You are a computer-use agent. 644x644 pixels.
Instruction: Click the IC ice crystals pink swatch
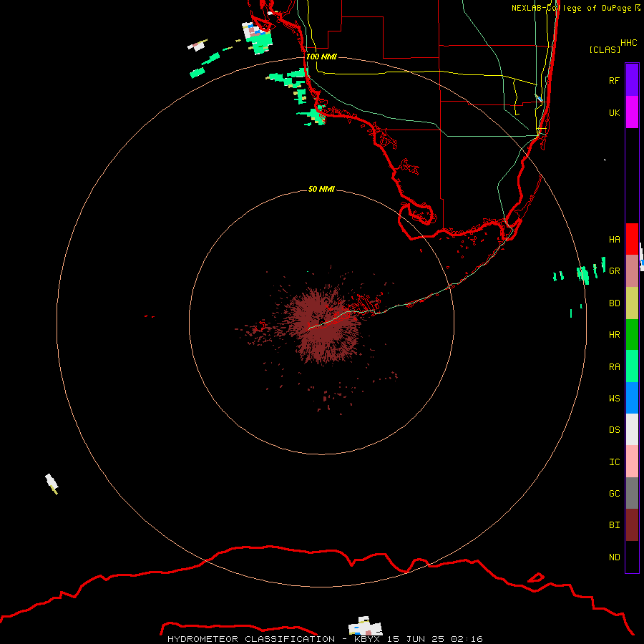tap(632, 462)
